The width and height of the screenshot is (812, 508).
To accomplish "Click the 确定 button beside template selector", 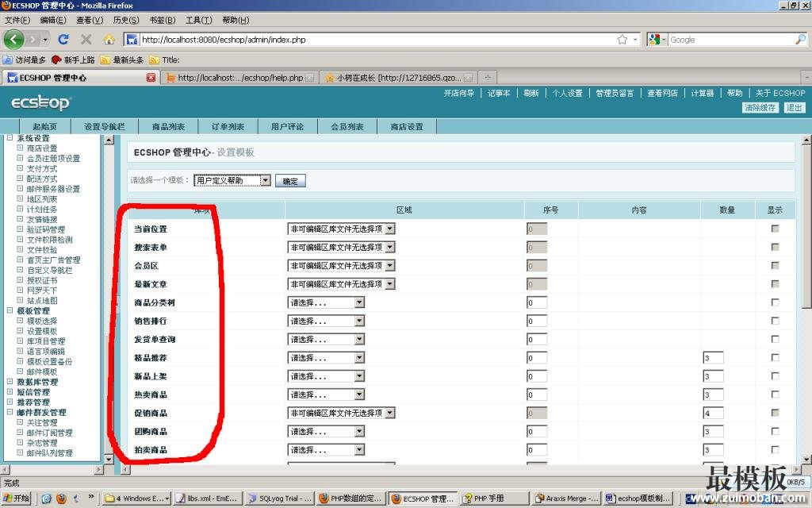I will [x=290, y=181].
